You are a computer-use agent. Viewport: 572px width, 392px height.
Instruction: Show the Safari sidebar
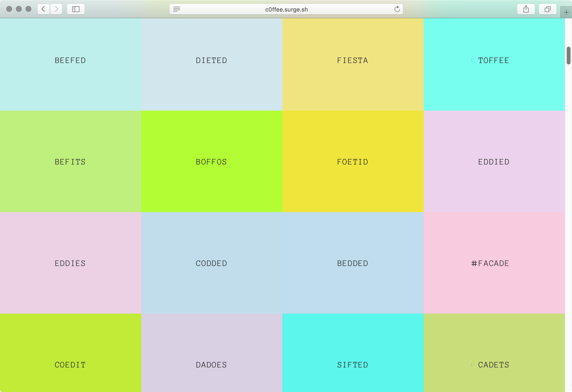click(76, 9)
